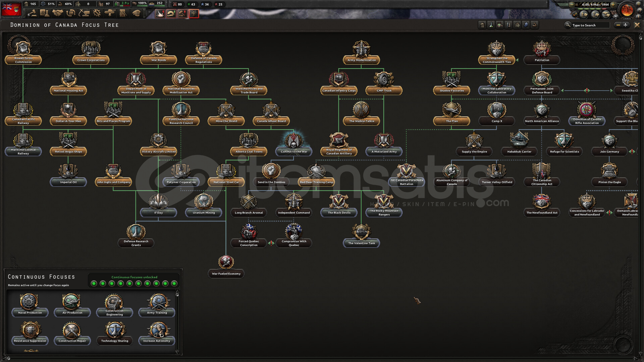Zoom out focus tree with minus button

pos(618,25)
